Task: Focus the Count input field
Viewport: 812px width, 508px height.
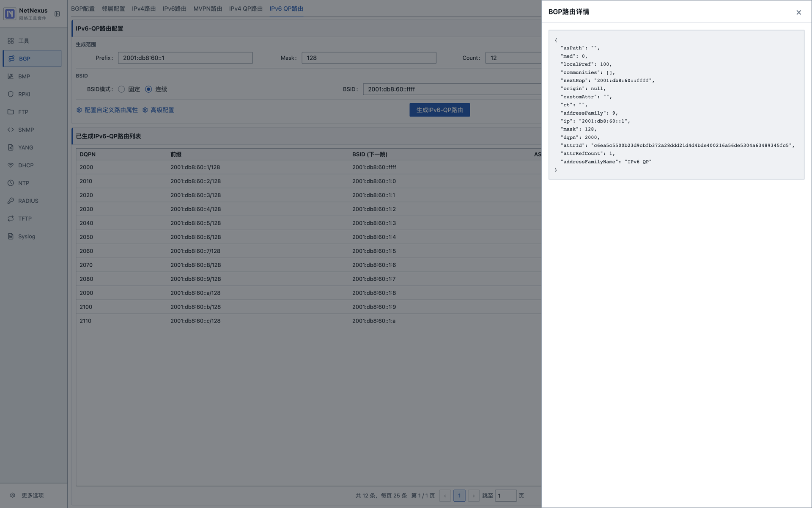Action: 513,58
